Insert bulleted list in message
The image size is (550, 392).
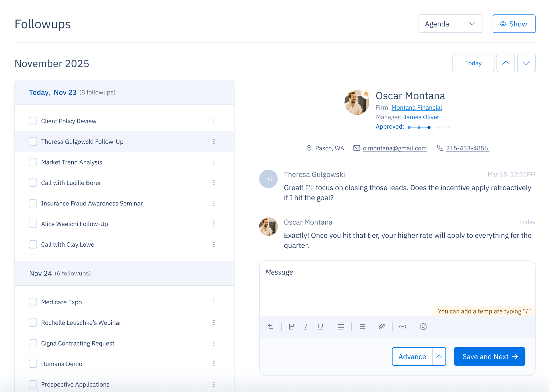tap(362, 327)
